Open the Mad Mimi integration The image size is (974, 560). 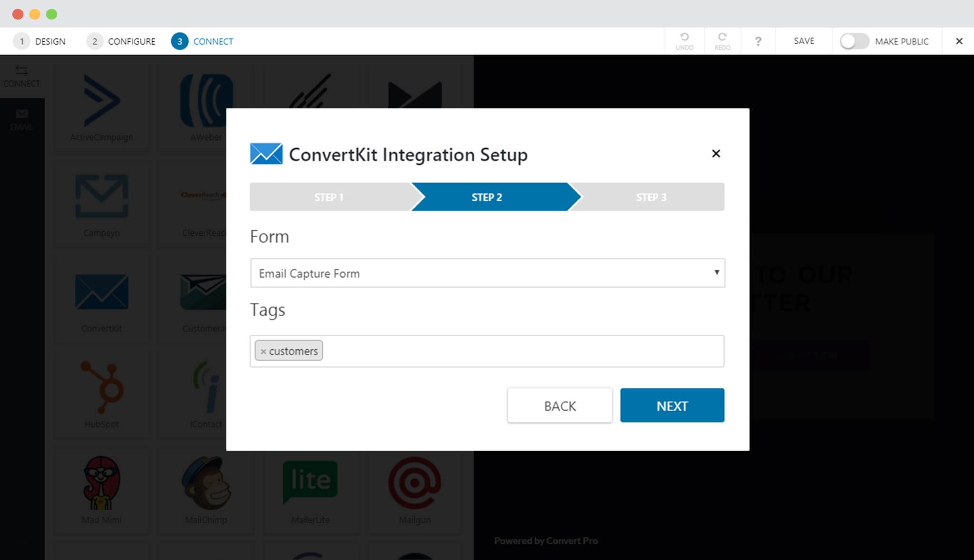tap(101, 483)
